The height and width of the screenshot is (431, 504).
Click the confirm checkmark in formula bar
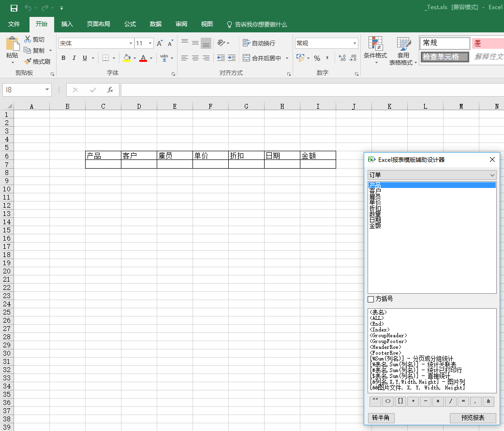click(x=93, y=90)
